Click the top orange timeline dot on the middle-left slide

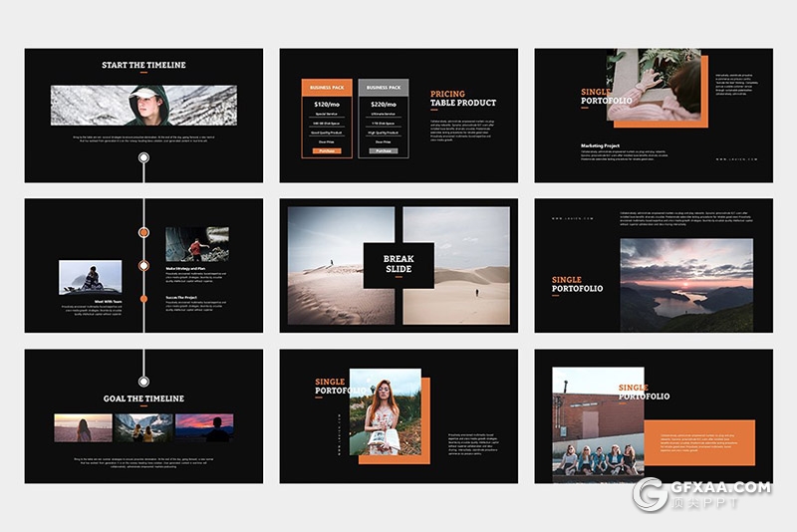click(143, 231)
